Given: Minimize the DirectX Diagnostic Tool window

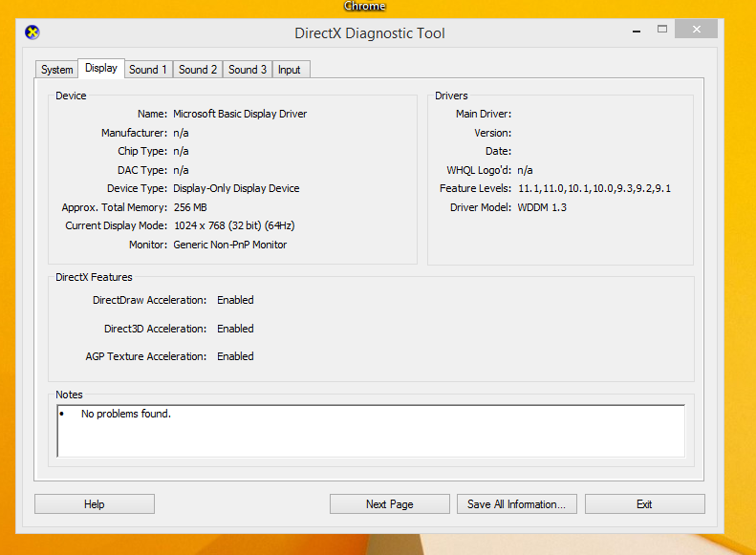Looking at the screenshot, I should [637, 30].
